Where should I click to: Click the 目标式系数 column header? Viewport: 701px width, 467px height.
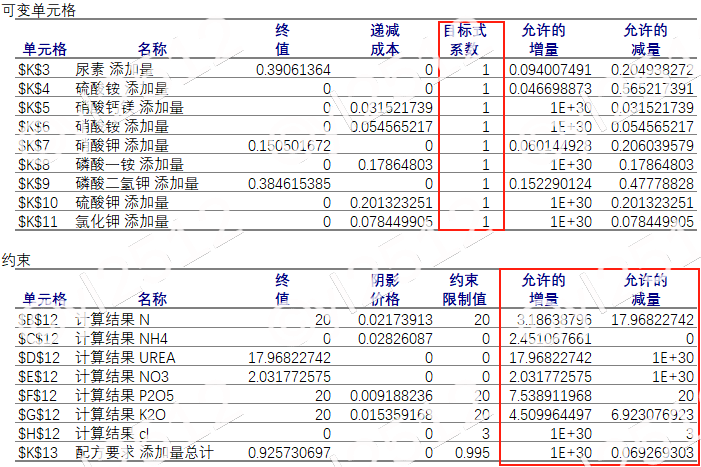tap(469, 39)
